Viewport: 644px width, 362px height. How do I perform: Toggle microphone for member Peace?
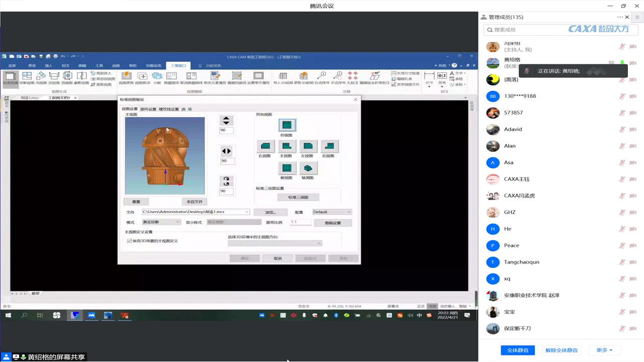point(622,245)
